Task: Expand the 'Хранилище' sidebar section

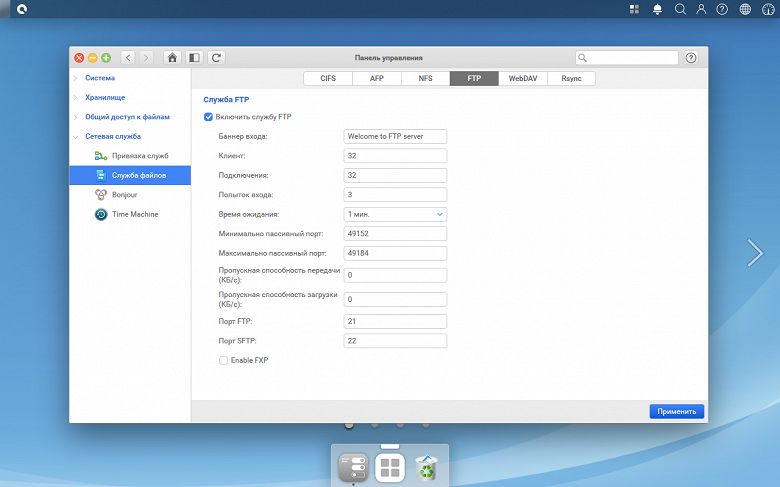Action: [x=105, y=97]
